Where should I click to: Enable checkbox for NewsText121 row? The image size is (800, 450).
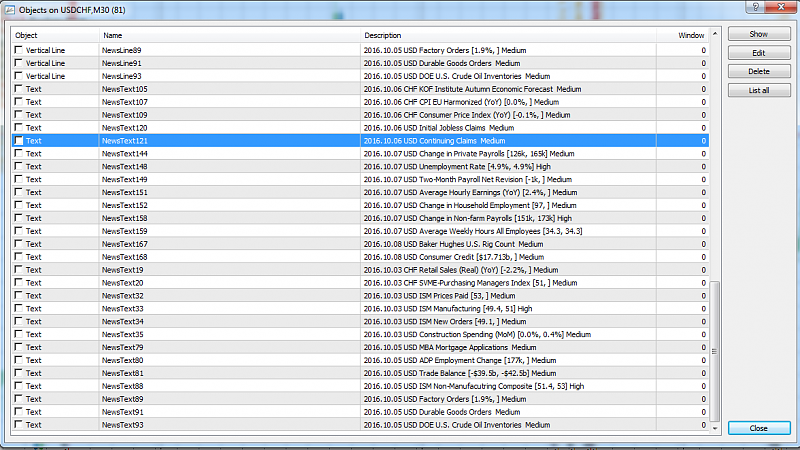[x=18, y=141]
